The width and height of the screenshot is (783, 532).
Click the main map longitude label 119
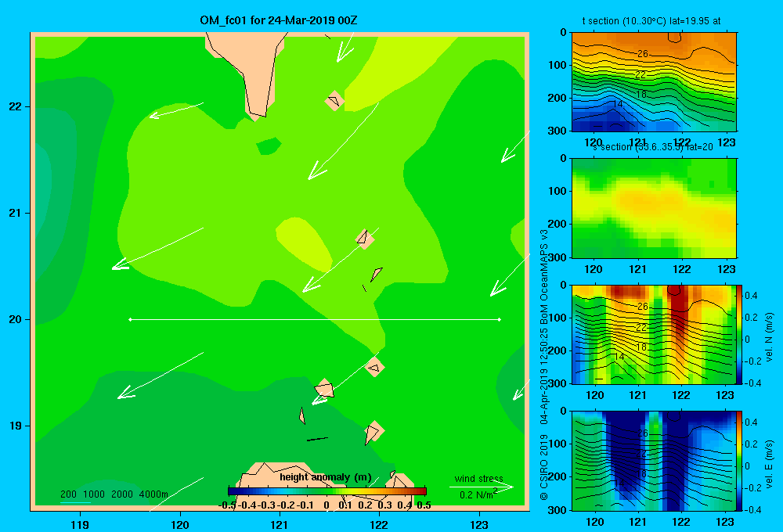click(80, 524)
